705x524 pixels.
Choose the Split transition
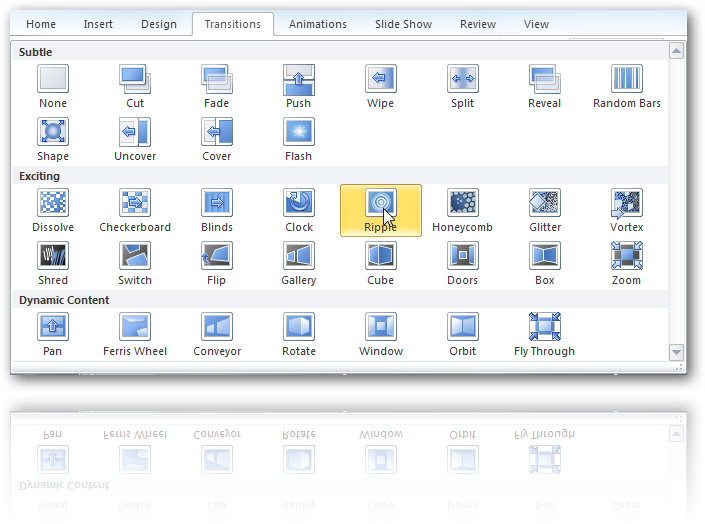coord(463,86)
